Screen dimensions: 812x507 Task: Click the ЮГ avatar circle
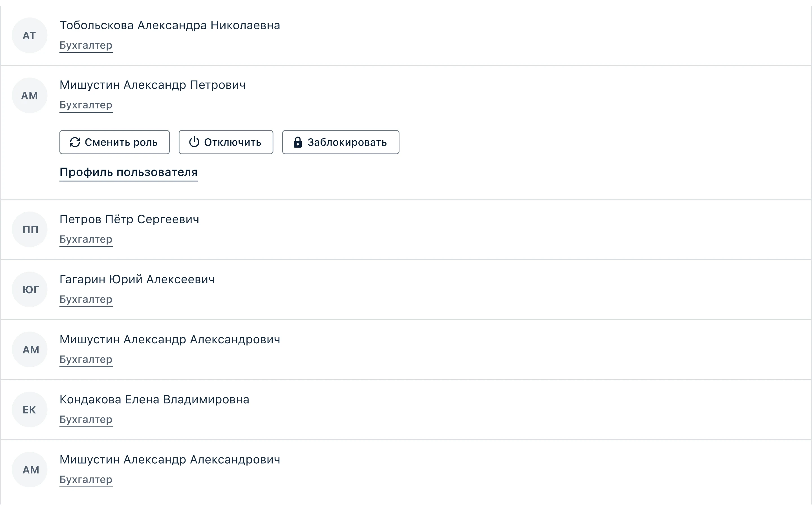[30, 289]
